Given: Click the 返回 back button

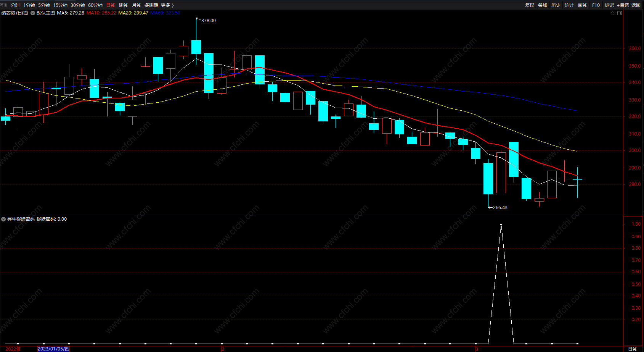Looking at the screenshot, I should point(636,5).
